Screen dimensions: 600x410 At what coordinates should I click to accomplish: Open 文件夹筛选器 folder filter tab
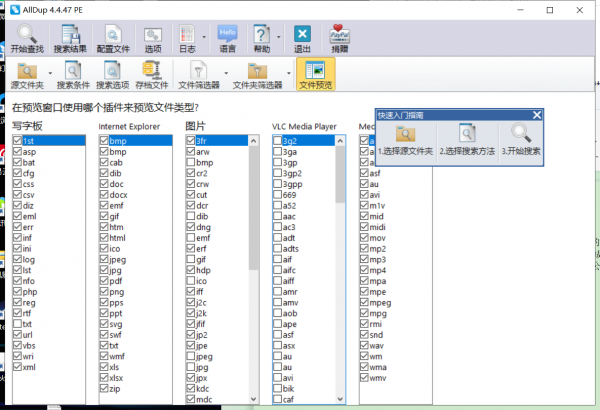(x=257, y=75)
